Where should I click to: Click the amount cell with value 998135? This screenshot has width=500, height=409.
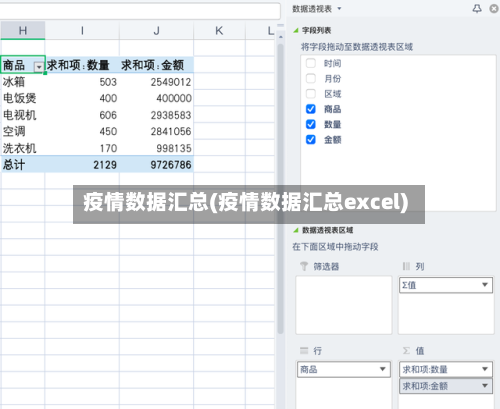(156, 148)
